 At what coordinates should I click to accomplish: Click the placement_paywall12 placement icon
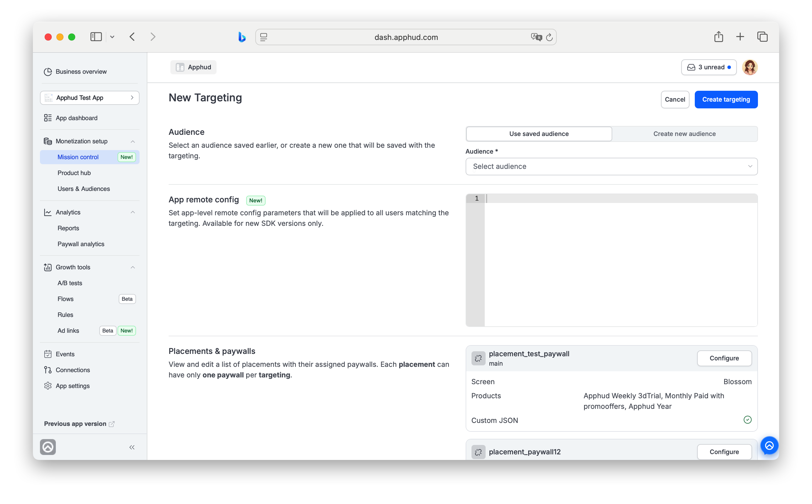478,452
